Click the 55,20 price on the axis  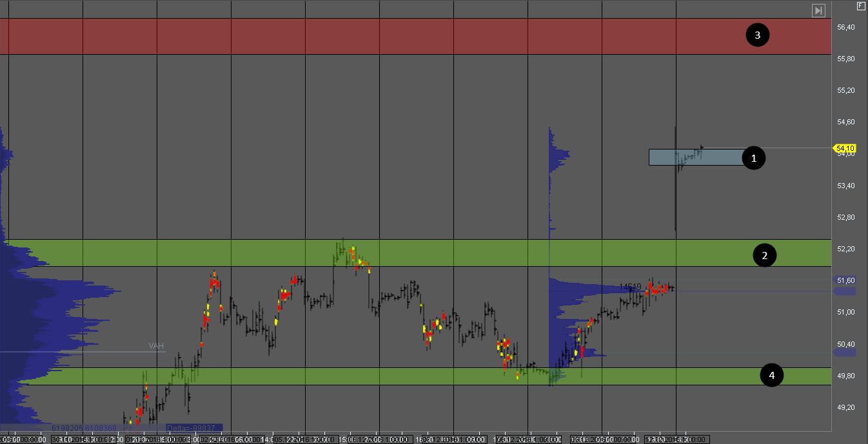point(845,90)
